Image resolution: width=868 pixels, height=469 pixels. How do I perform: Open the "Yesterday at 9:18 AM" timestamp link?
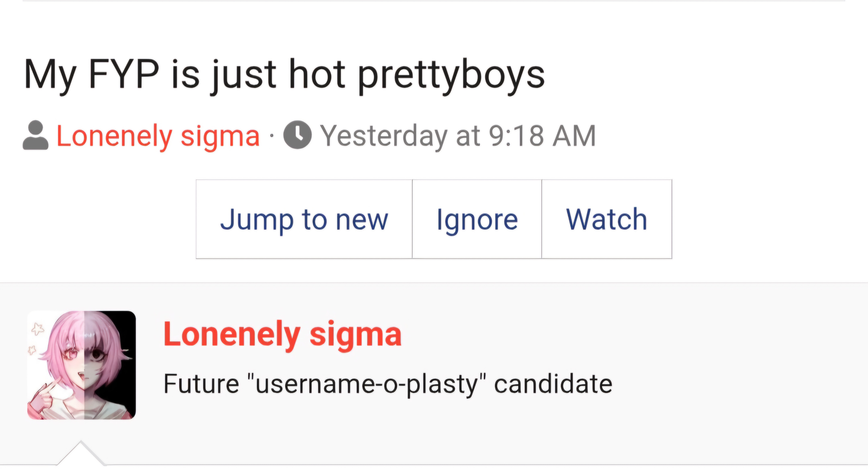458,136
